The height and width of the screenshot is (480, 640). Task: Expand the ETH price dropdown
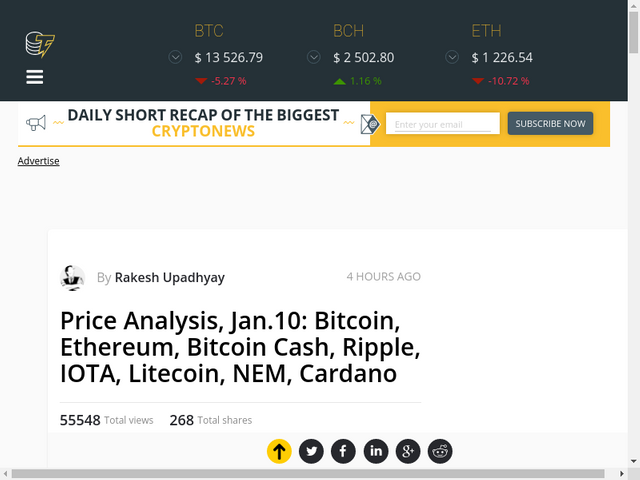tap(452, 57)
